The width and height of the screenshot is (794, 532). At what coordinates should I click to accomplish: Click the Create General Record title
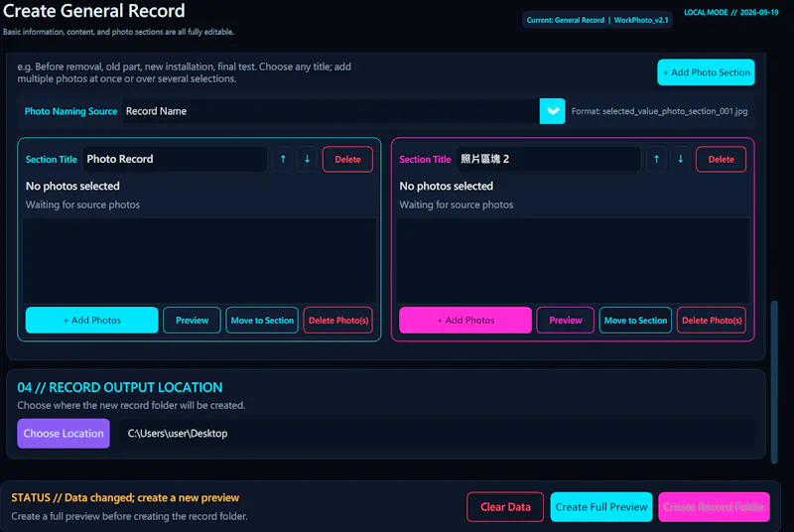pos(94,11)
